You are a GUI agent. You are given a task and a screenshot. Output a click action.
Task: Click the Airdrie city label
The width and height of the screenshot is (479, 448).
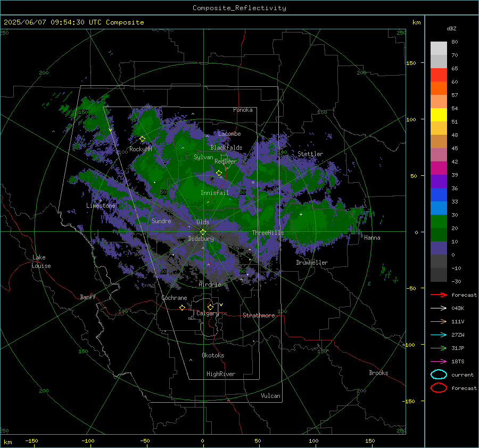(210, 284)
